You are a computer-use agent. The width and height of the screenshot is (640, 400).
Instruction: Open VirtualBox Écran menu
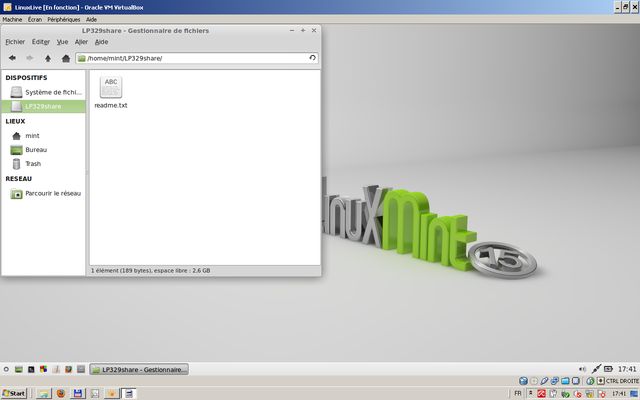click(x=35, y=19)
